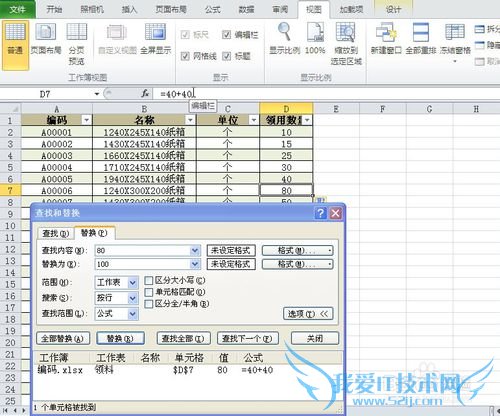Open 格式 button for replace with

(297, 264)
